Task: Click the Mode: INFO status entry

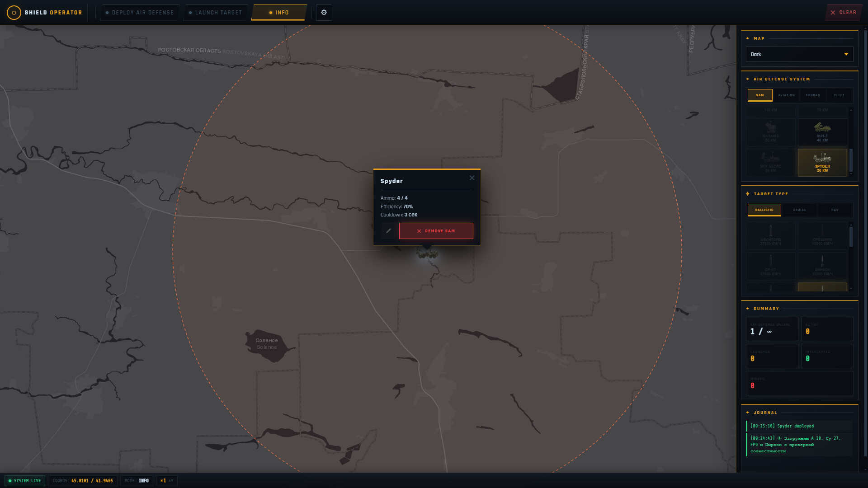Action: [137, 481]
